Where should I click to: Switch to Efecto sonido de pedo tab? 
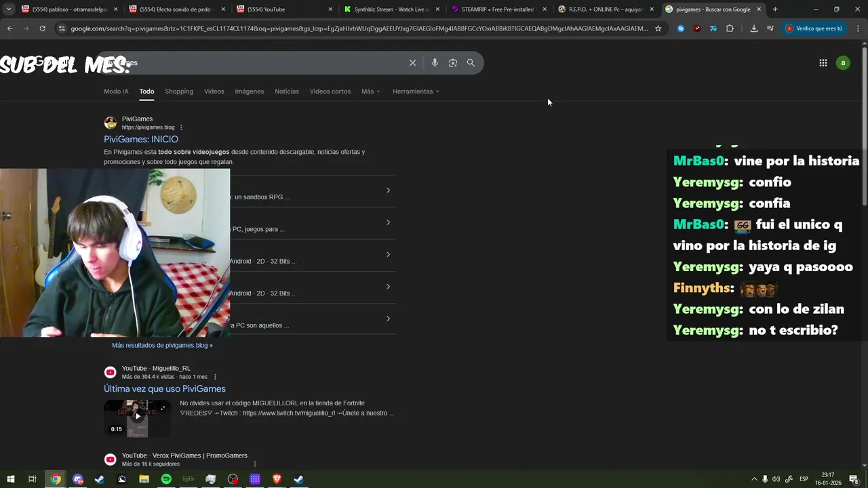(176, 9)
